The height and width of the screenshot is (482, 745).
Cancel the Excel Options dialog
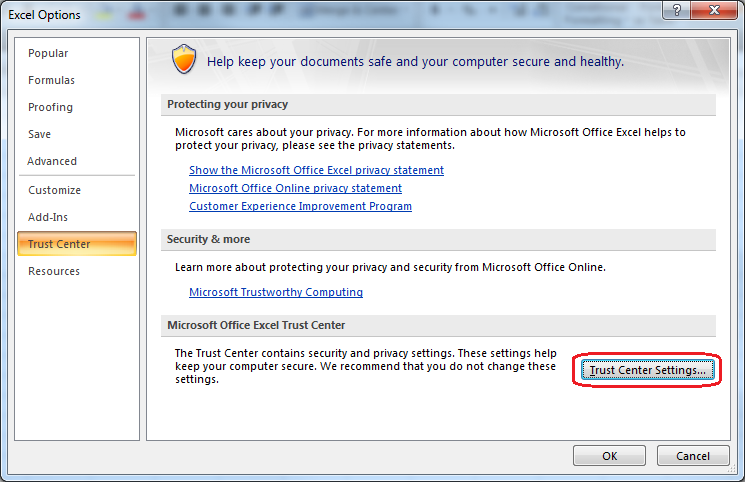(693, 456)
